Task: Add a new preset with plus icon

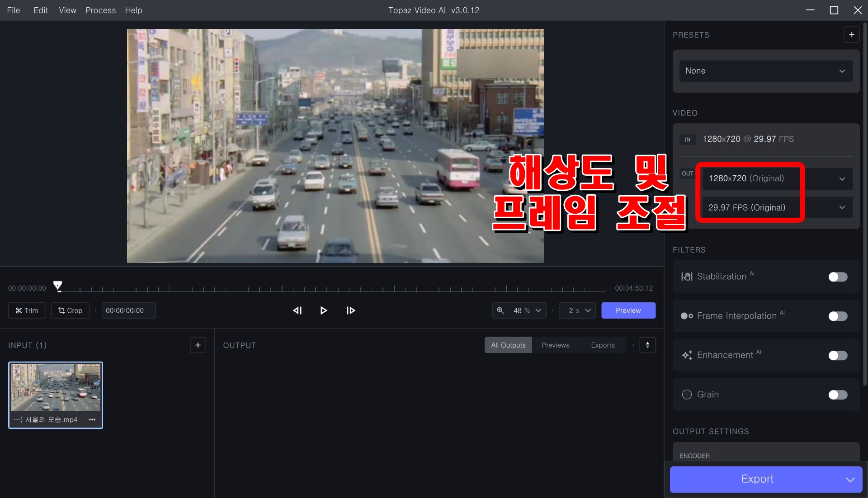Action: pos(851,35)
